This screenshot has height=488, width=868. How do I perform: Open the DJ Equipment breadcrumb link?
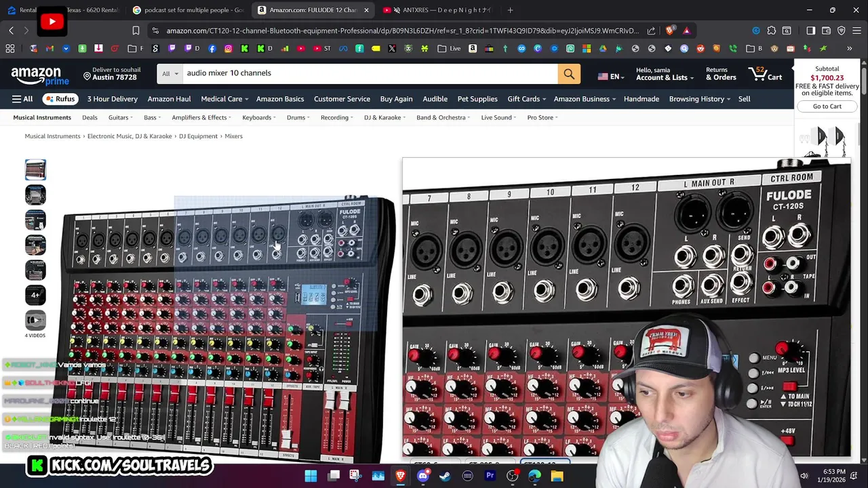point(198,136)
